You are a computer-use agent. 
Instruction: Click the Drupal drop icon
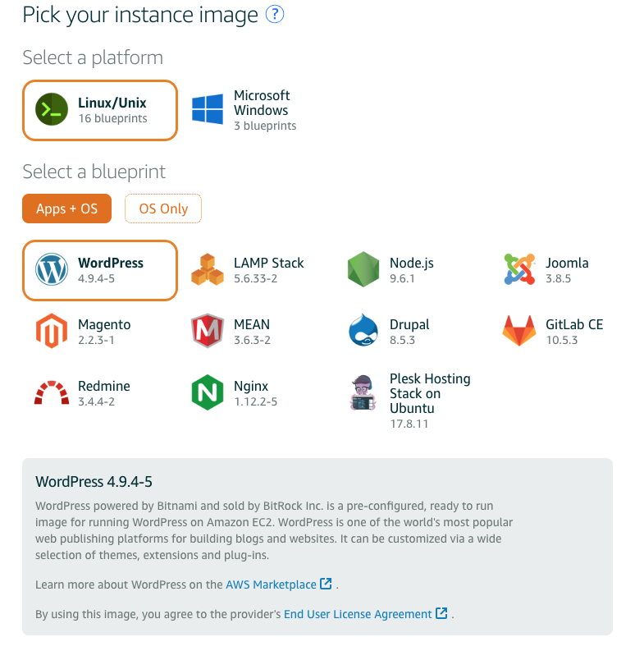363,332
